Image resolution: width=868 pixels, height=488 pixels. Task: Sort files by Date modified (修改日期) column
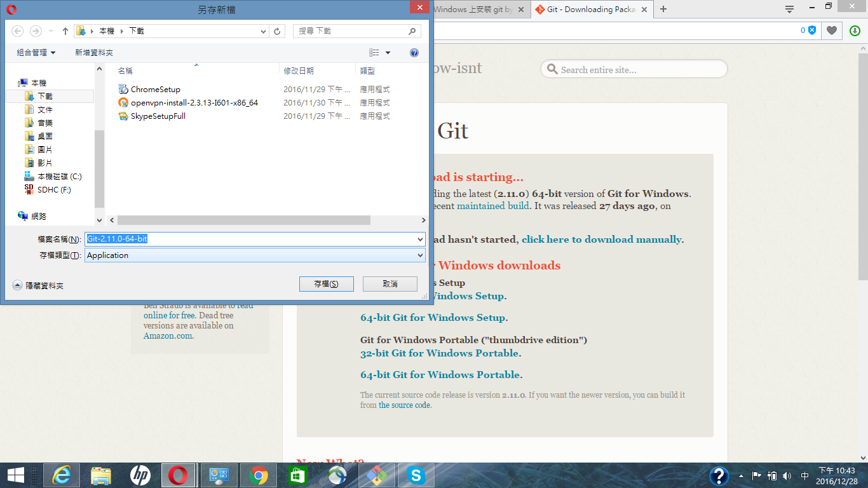tap(299, 71)
